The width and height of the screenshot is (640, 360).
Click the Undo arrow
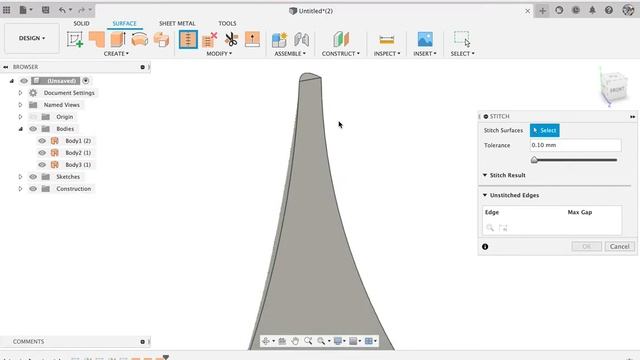62,10
